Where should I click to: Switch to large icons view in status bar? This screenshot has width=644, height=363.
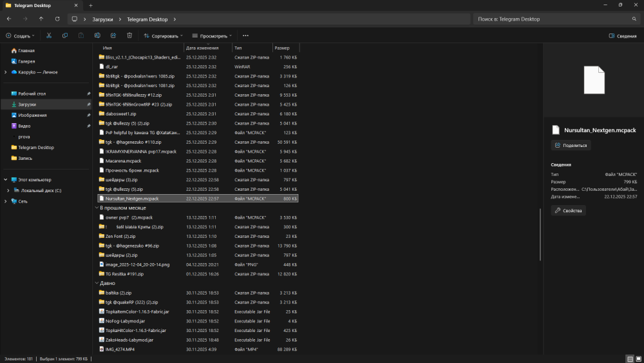[639, 359]
